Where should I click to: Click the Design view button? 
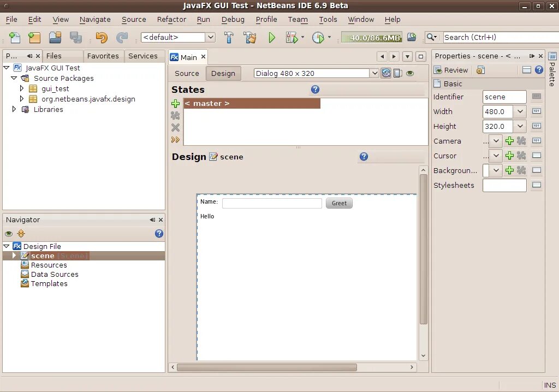[x=223, y=73]
